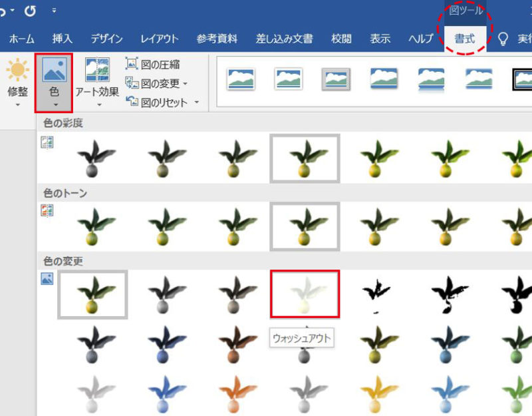Screen dimensions: 532x416
Task: Click 図のリセット reset picture
Action: (156, 103)
